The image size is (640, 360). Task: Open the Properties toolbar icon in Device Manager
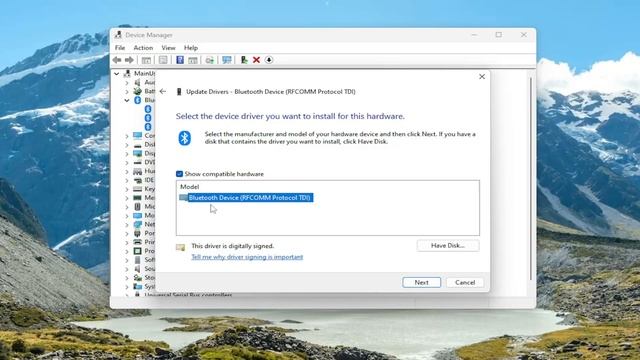[x=163, y=60]
